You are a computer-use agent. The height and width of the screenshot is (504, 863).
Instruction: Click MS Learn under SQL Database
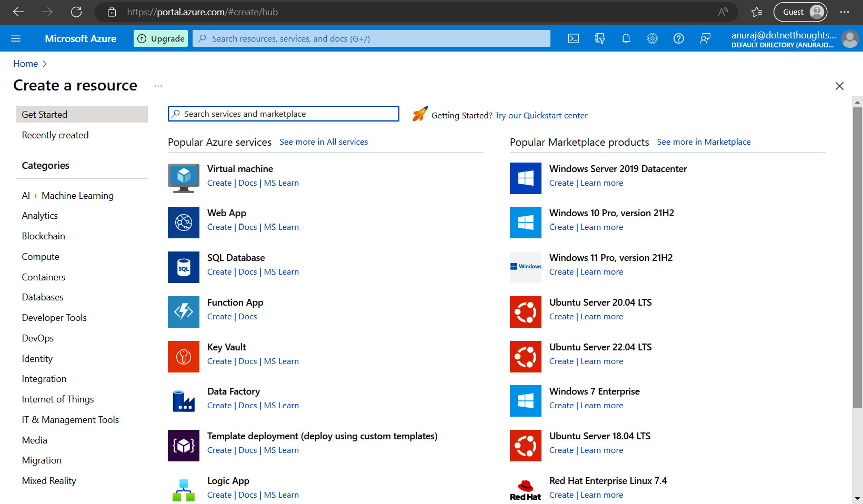coord(282,272)
